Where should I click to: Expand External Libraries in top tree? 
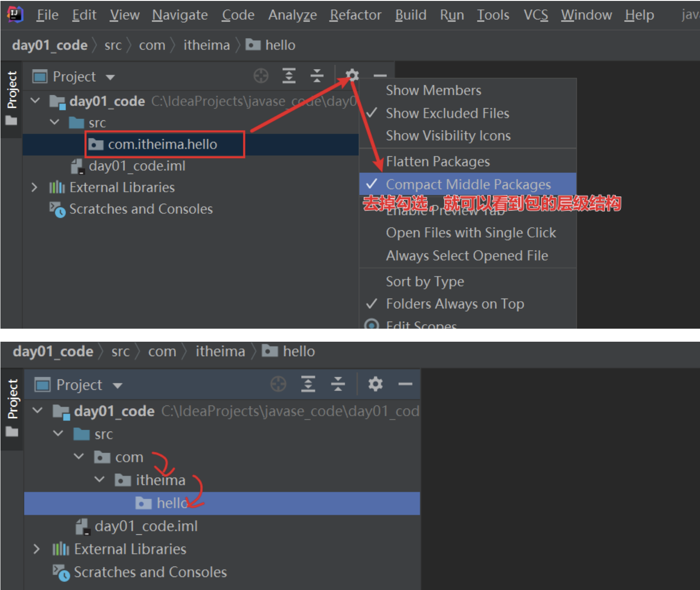click(x=35, y=187)
